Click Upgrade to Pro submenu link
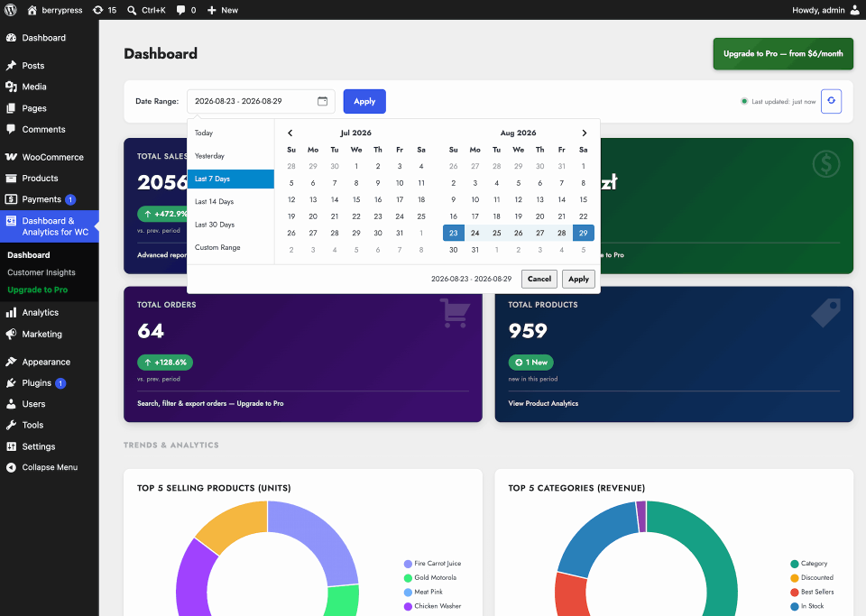 point(38,290)
